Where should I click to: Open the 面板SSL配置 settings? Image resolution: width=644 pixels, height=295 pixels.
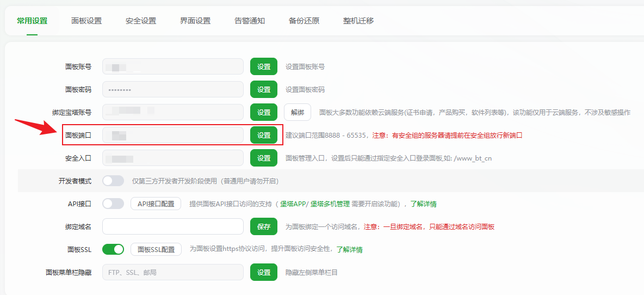(x=156, y=249)
